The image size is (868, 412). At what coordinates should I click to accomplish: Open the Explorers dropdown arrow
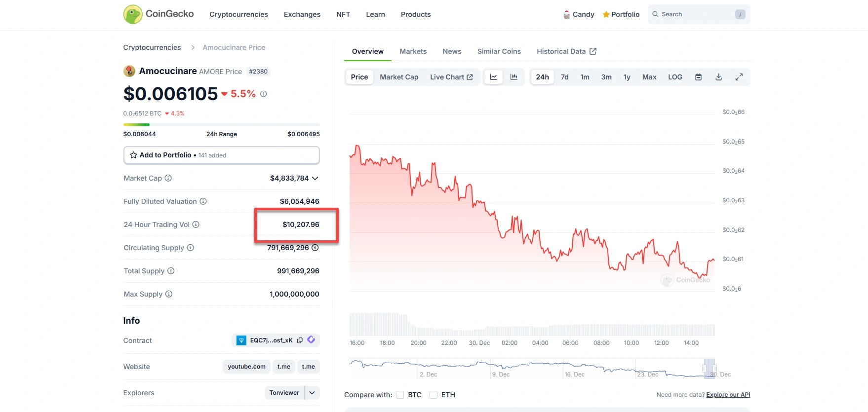point(312,393)
